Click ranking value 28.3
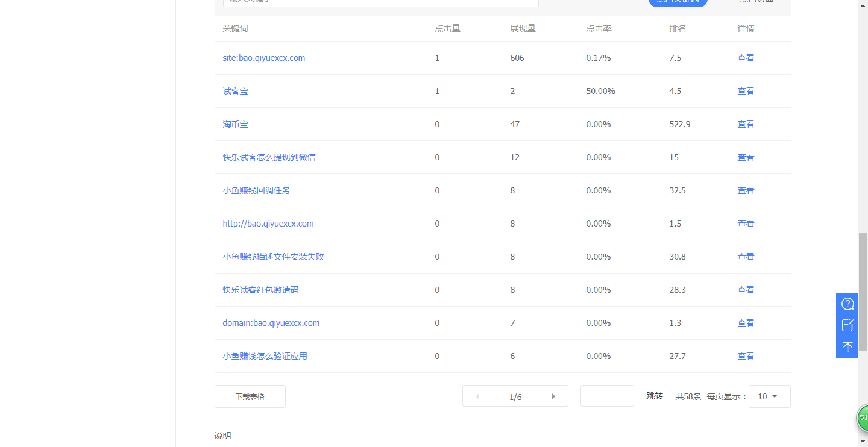 coord(678,290)
